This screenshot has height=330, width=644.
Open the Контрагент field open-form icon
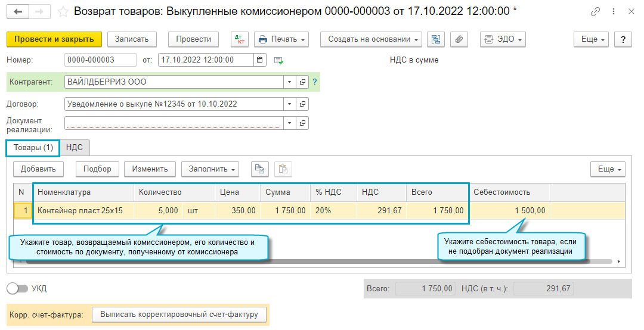tap(302, 82)
